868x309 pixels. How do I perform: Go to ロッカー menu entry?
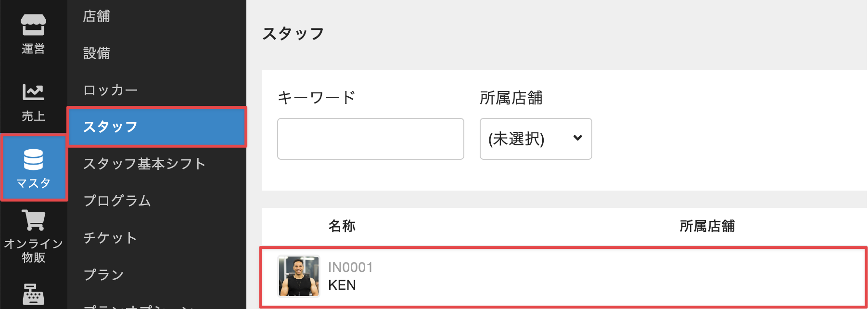coord(111,90)
